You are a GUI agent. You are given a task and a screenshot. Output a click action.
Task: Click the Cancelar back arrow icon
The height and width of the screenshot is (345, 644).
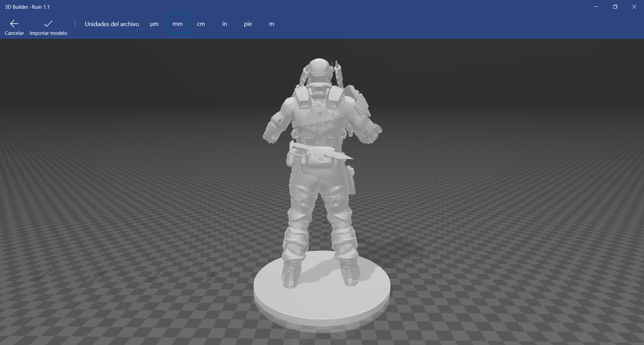pyautogui.click(x=14, y=23)
